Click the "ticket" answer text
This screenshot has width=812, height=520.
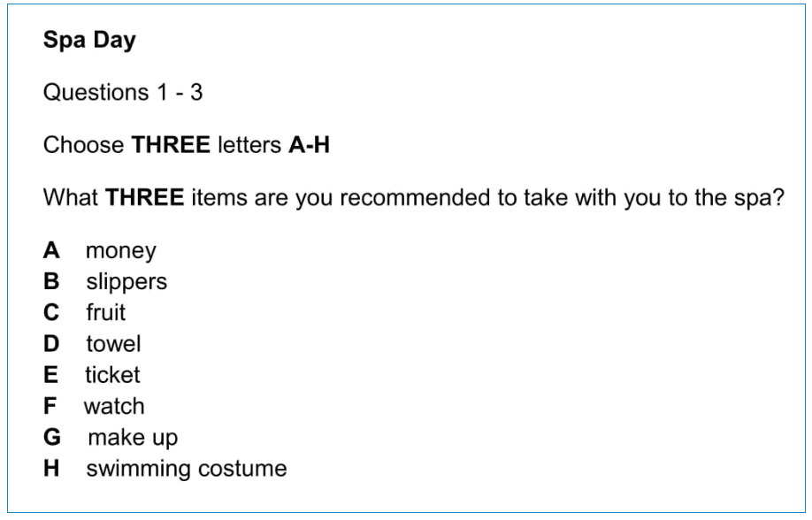112,375
